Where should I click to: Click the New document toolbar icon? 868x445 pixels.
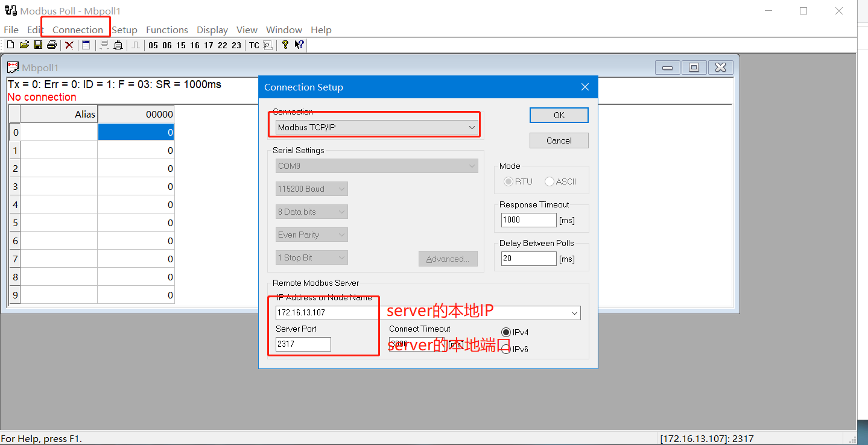click(x=10, y=45)
